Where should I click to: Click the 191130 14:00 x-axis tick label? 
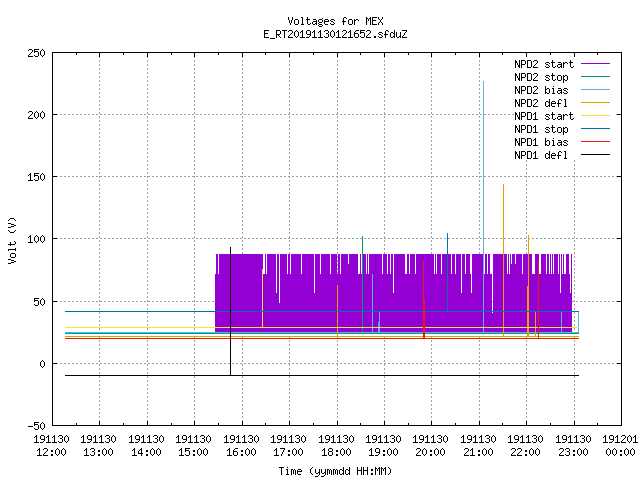pos(147,446)
